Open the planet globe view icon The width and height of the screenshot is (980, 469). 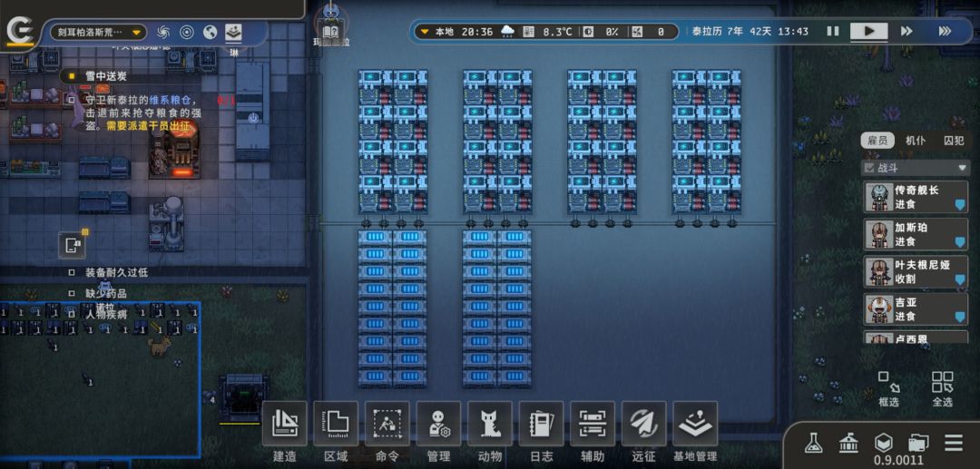[x=210, y=32]
